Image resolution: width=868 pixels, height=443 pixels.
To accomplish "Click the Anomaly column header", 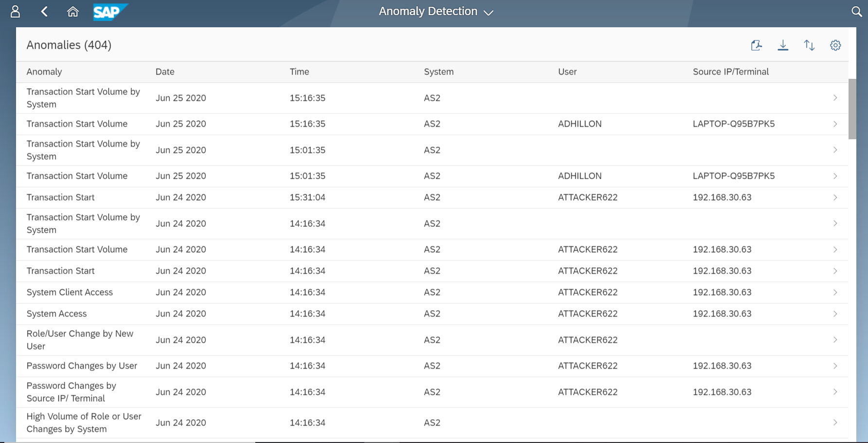I will tap(44, 72).
